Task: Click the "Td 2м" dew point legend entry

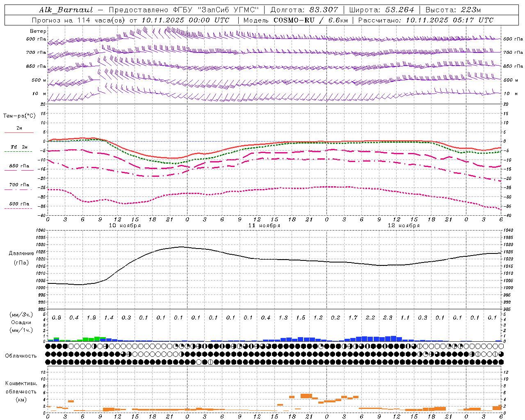Action: 19,147
